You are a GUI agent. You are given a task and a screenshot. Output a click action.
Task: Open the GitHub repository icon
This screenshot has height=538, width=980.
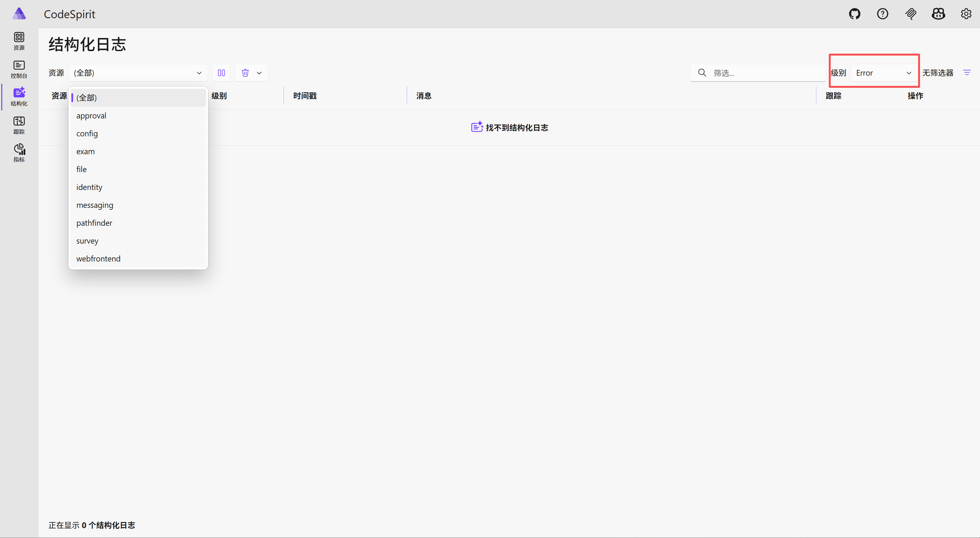click(854, 14)
